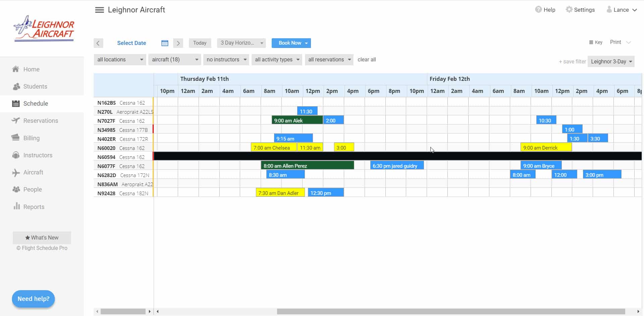
Task: Open the calendar date picker icon
Action: click(165, 43)
